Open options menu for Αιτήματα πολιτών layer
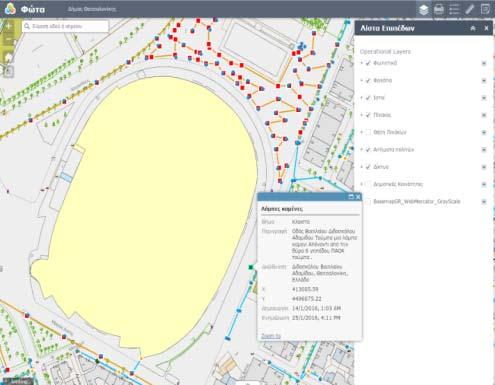Image resolution: width=495 pixels, height=385 pixels. [x=484, y=150]
